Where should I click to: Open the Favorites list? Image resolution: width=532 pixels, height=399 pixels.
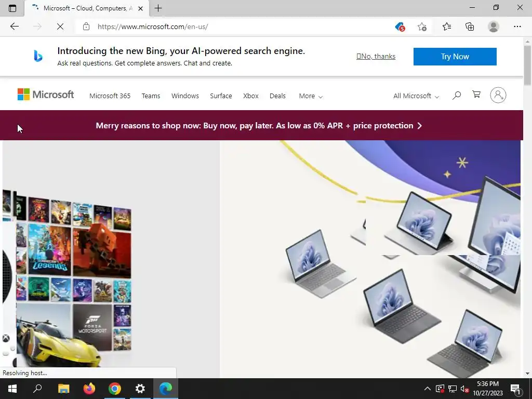[447, 26]
